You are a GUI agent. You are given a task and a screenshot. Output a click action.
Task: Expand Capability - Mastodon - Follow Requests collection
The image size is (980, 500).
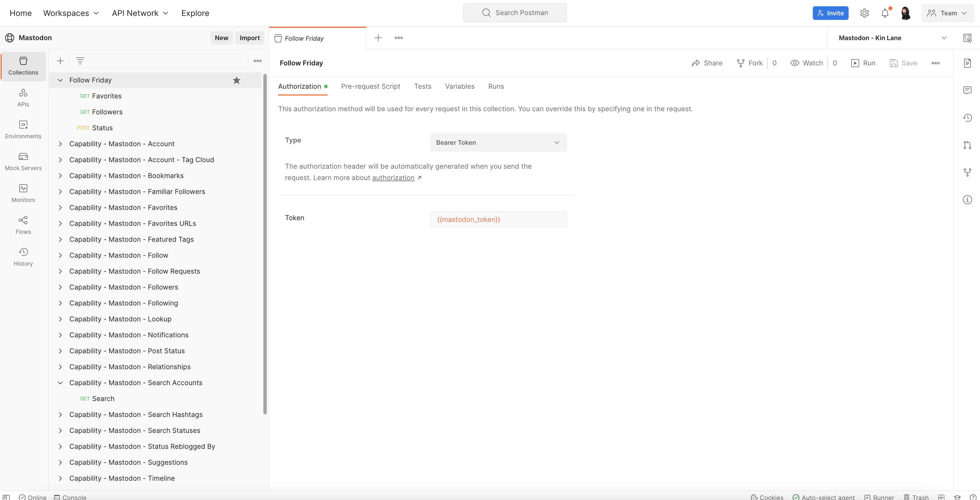coord(60,271)
